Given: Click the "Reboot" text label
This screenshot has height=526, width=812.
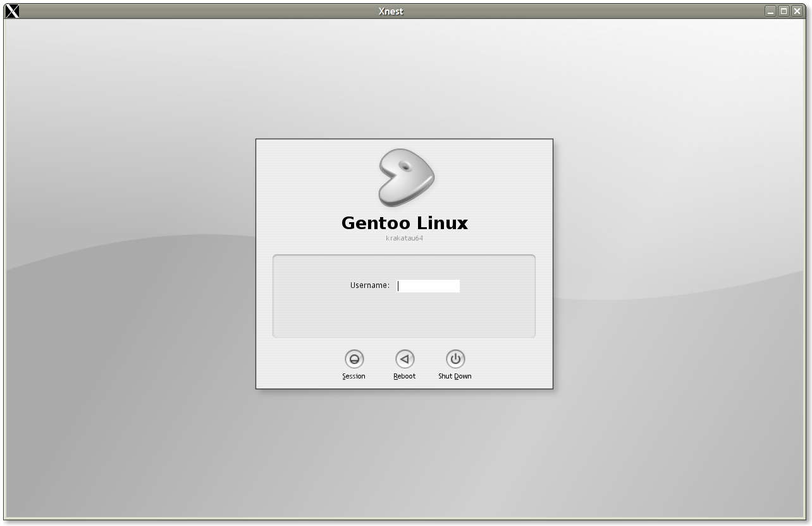Looking at the screenshot, I should [405, 376].
